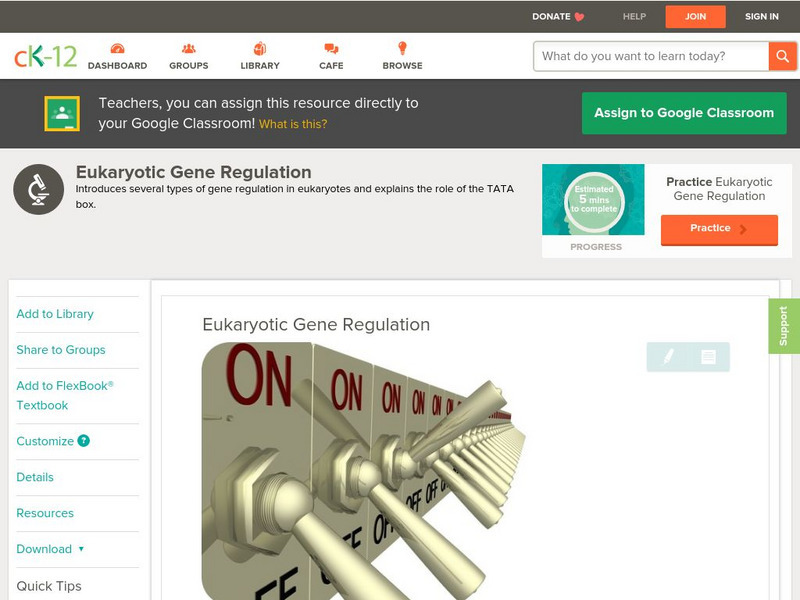Open the Dashboard gauge icon
The width and height of the screenshot is (800, 600).
click(117, 48)
